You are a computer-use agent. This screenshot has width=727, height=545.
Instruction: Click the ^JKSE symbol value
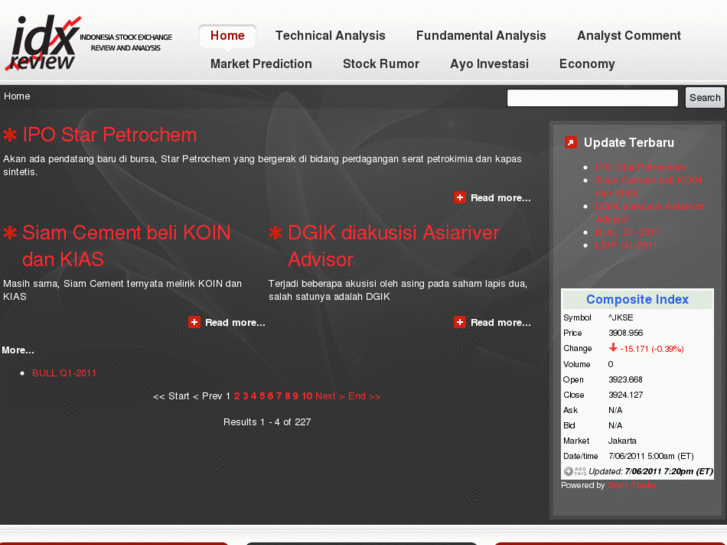tap(620, 318)
